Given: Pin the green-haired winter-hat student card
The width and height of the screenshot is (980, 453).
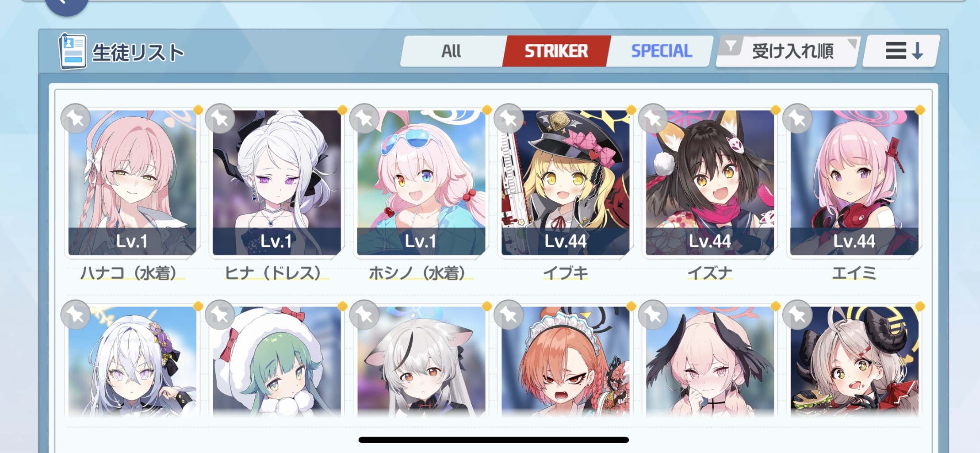Looking at the screenshot, I should coord(220,315).
